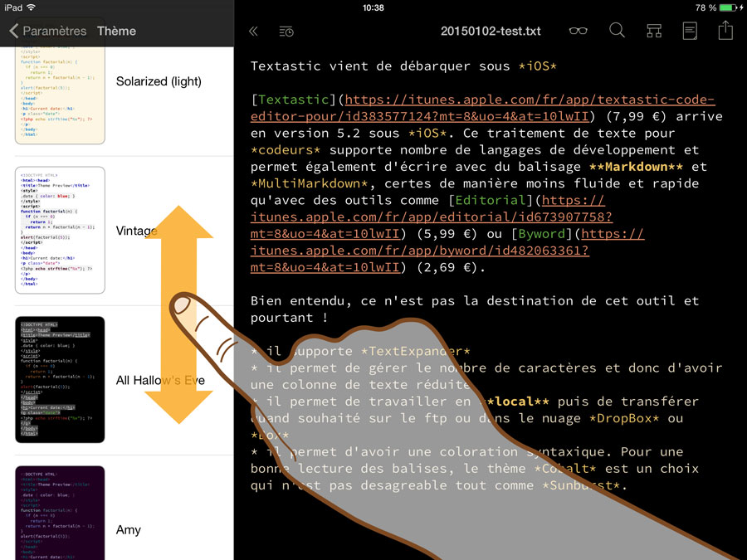
Task: Open the recent files list icon
Action: click(x=286, y=32)
